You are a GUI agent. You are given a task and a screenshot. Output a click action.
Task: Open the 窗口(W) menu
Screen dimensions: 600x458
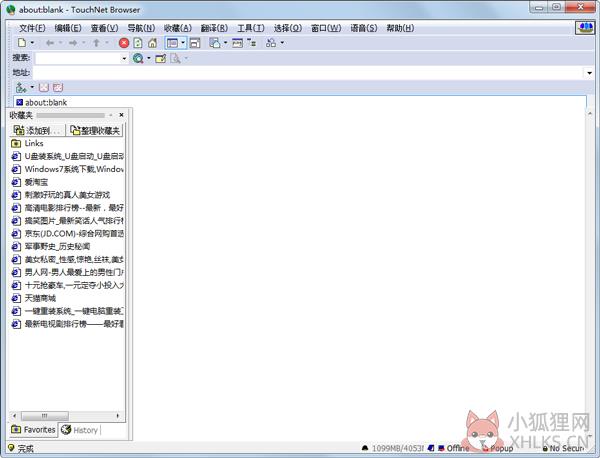pos(326,28)
